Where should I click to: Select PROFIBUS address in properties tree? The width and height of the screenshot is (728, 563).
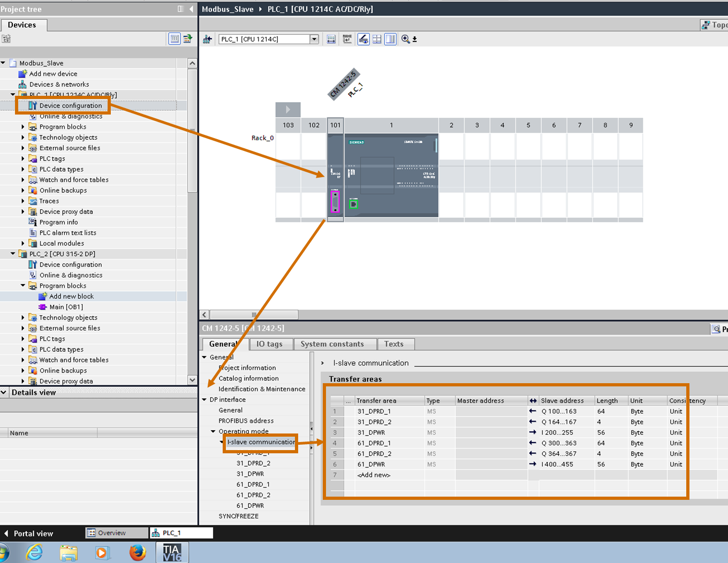[x=246, y=421]
